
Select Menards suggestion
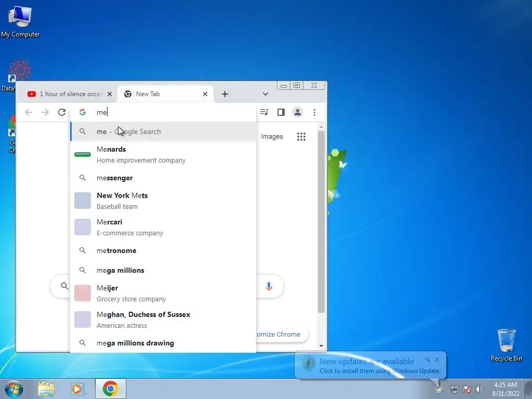163,154
